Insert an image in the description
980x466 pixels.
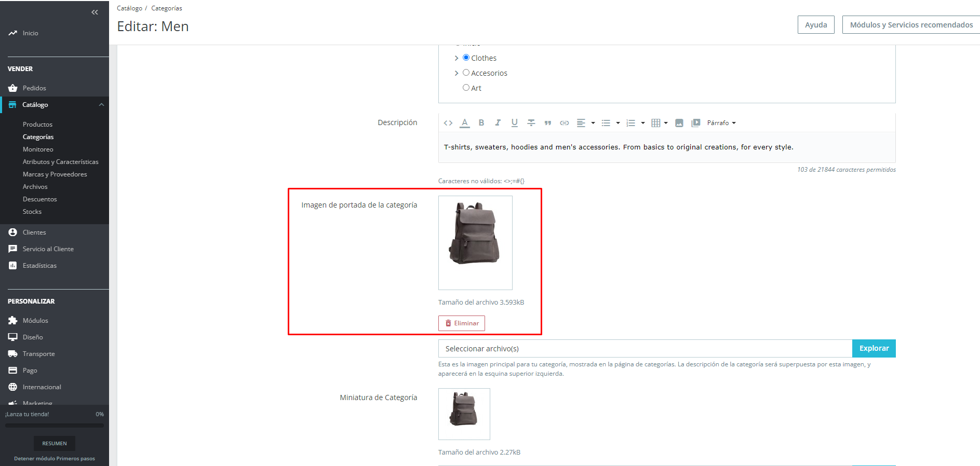coord(679,123)
